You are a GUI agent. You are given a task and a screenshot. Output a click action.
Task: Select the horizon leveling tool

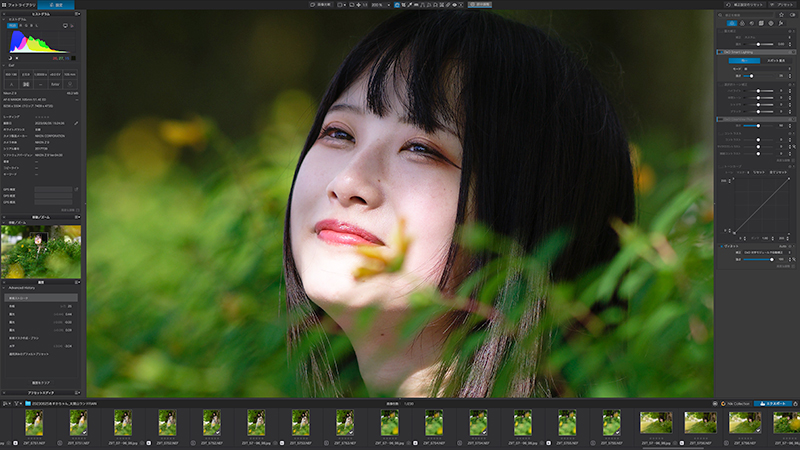point(416,5)
